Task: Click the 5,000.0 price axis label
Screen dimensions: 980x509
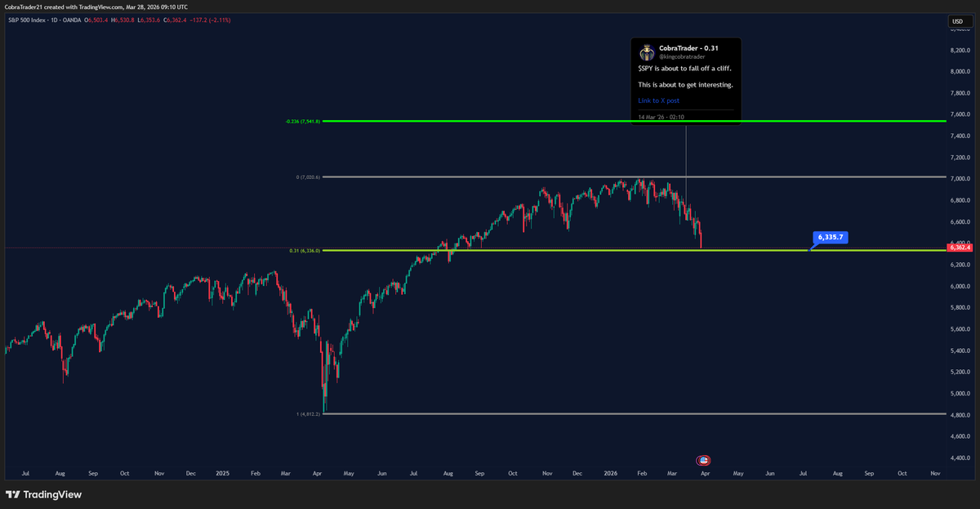Action: coord(959,394)
